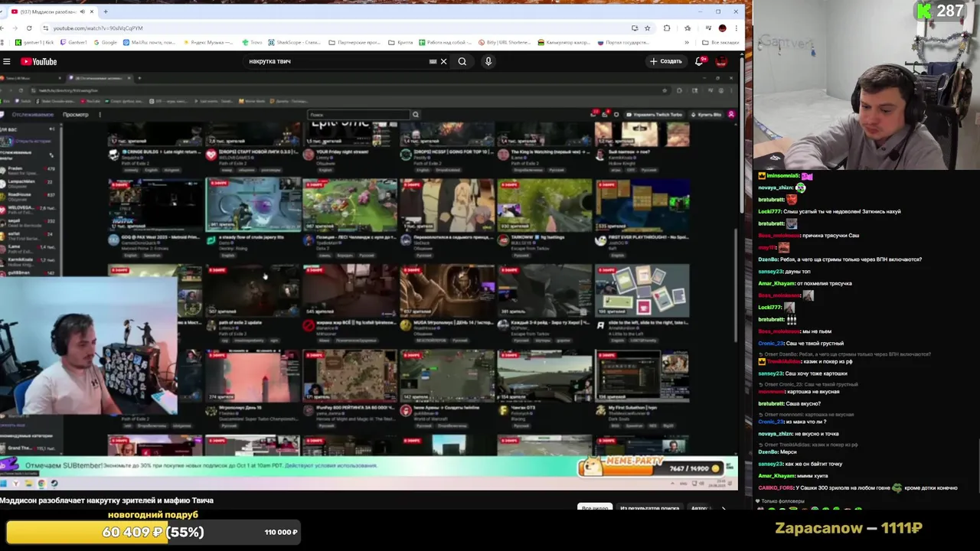Click the Twitch Просмотр tab in video

click(75, 115)
